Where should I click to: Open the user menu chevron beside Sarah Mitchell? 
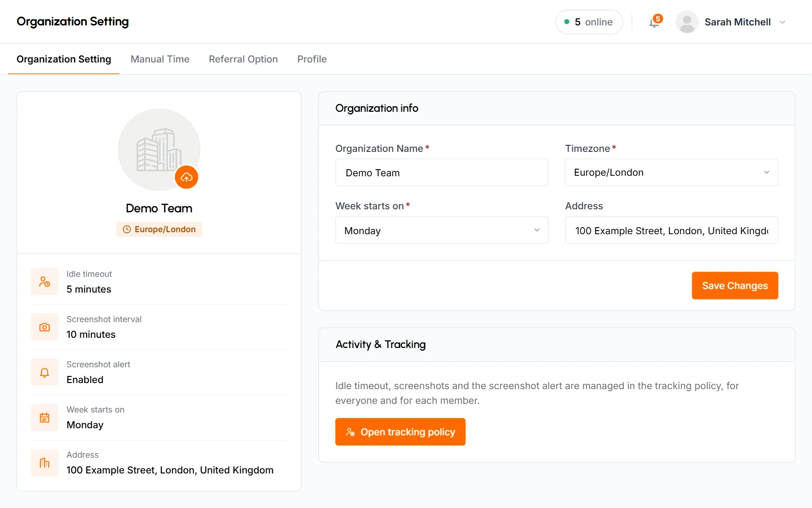click(783, 22)
